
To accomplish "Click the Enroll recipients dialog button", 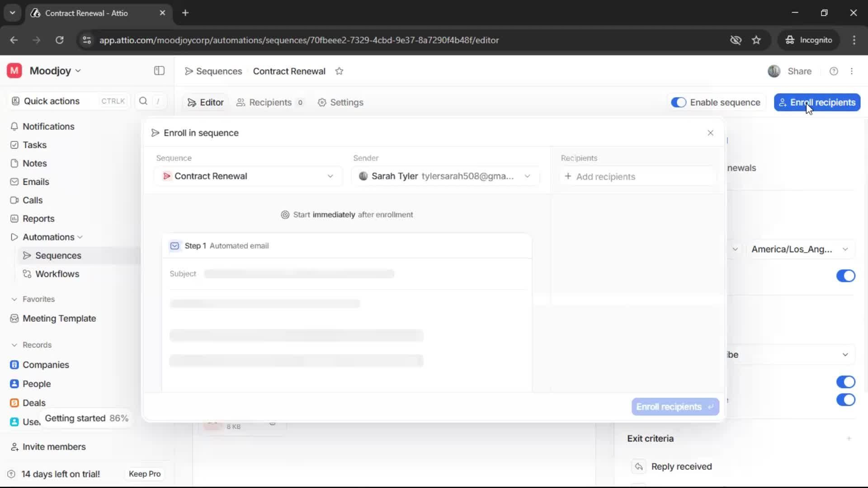I will [675, 406].
